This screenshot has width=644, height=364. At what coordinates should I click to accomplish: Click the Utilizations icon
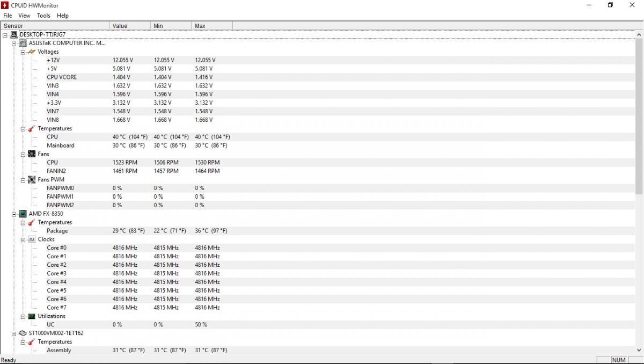point(32,316)
